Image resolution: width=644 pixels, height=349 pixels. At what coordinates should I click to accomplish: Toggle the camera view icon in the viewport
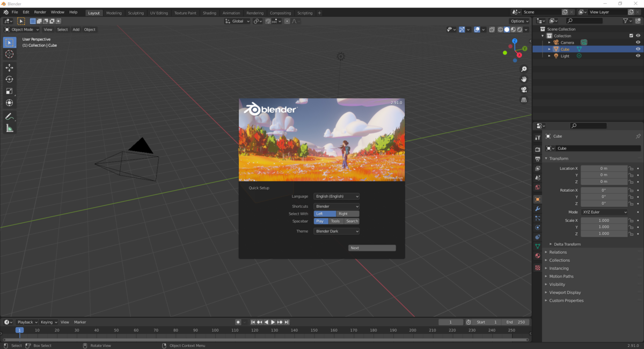(524, 90)
